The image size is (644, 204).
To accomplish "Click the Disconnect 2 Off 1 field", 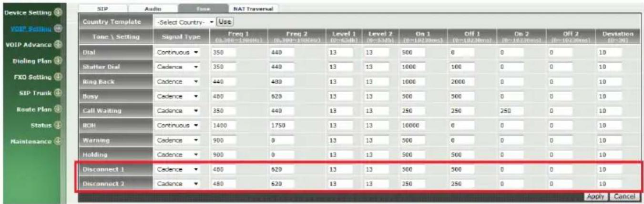I will click(462, 184).
